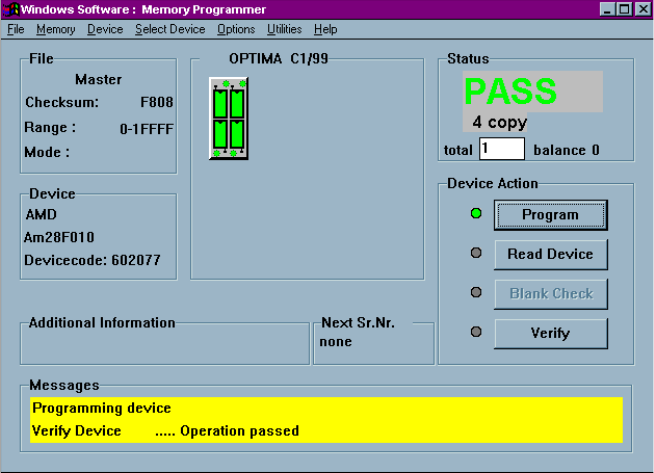Open the Device menu
The image size is (654, 473).
pyautogui.click(x=105, y=29)
